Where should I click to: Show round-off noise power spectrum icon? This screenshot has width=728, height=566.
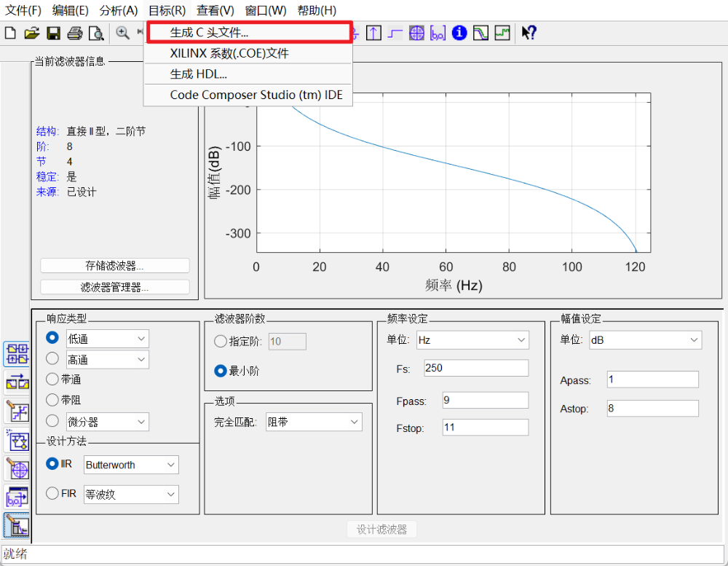point(502,33)
